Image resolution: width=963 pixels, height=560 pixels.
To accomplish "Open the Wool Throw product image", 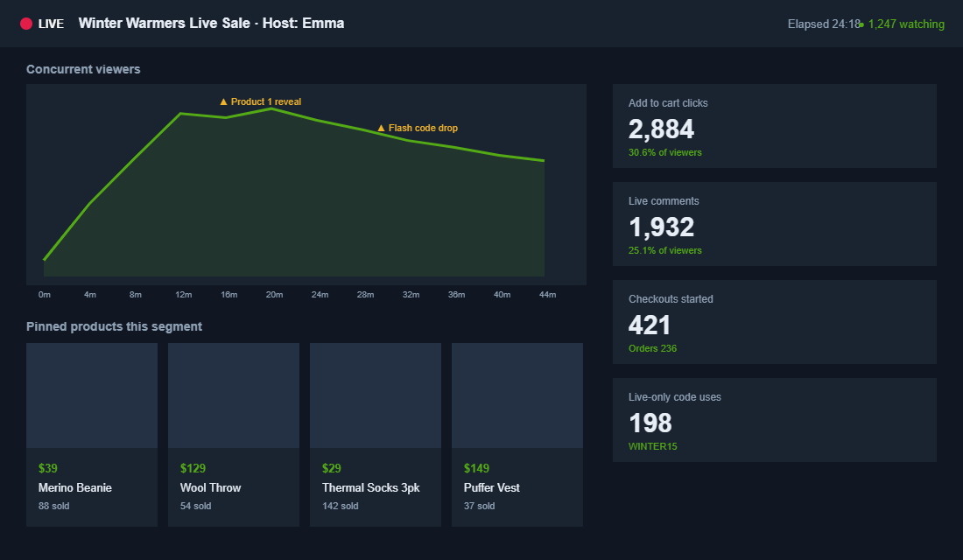I will 234,395.
